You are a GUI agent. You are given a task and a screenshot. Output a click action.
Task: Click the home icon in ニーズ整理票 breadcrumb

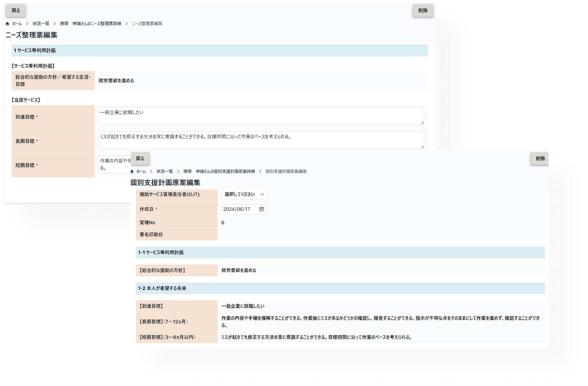click(7, 24)
